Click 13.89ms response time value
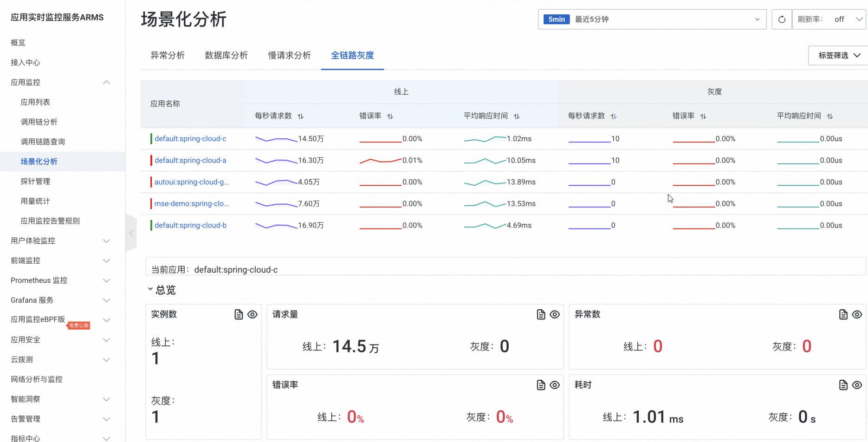Screen dimensions: 868x442 click(521, 182)
